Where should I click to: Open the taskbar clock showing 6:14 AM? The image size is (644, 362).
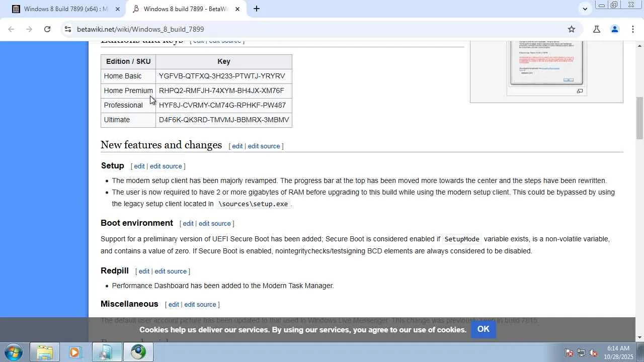click(618, 352)
